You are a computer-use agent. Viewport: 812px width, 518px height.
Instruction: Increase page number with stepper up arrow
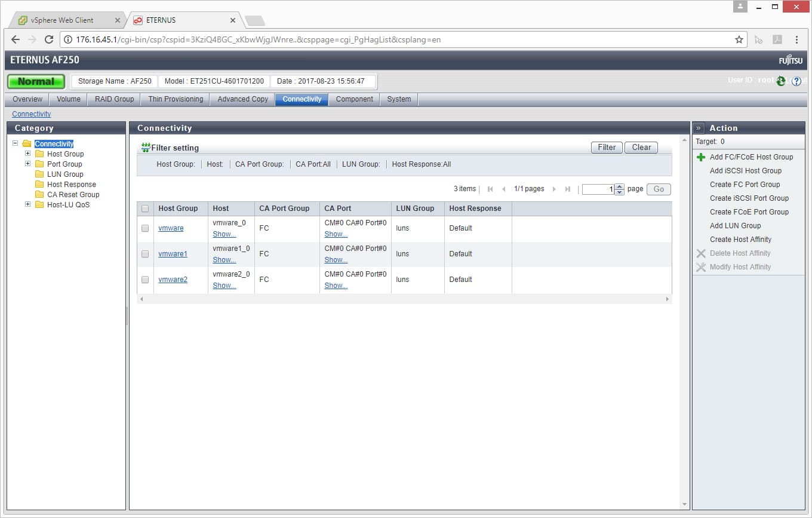[619, 186]
